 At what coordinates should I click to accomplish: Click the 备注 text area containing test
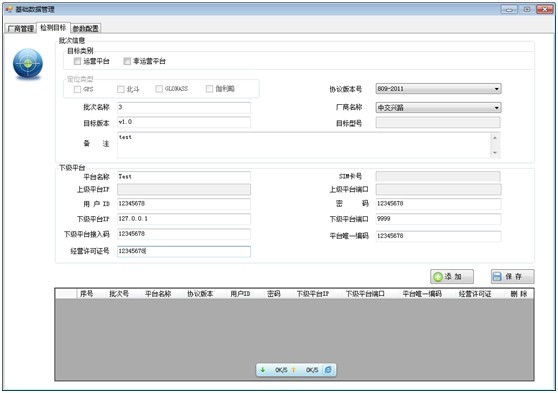coord(304,145)
